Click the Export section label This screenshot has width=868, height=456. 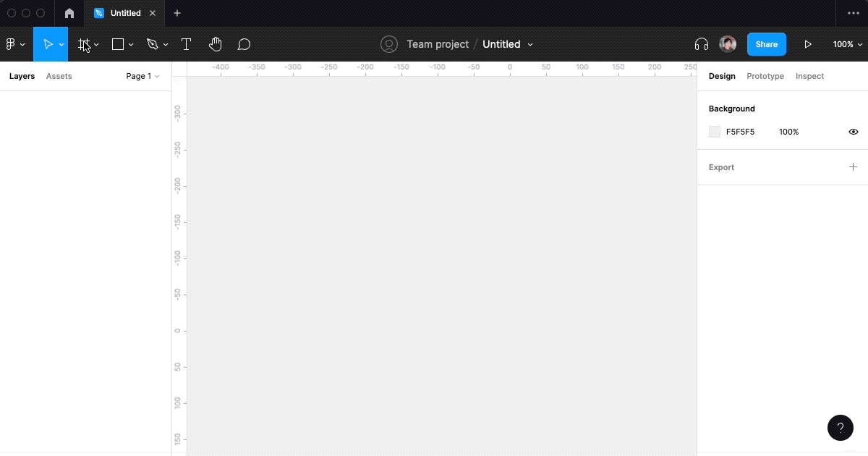click(x=721, y=167)
